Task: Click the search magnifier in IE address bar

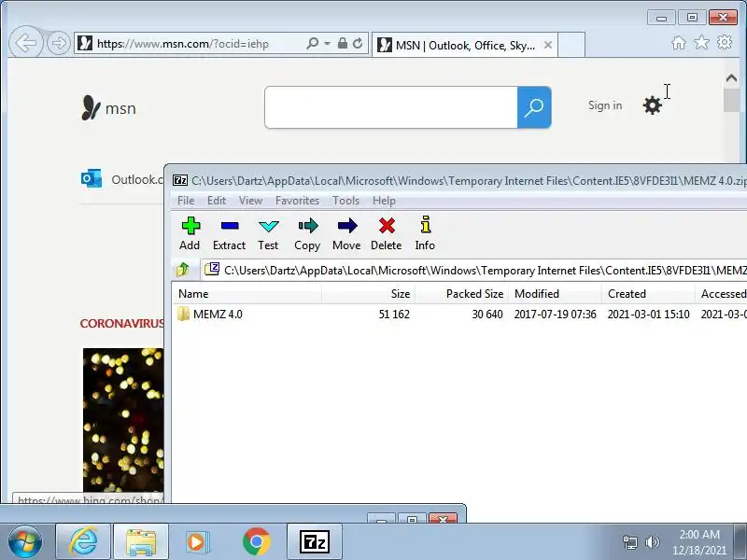Action: pyautogui.click(x=313, y=43)
